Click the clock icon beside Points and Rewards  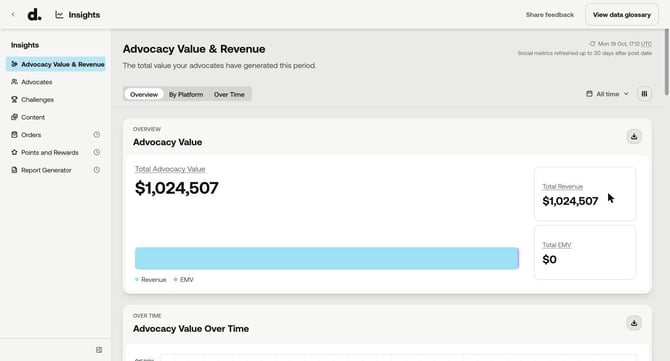(x=97, y=152)
